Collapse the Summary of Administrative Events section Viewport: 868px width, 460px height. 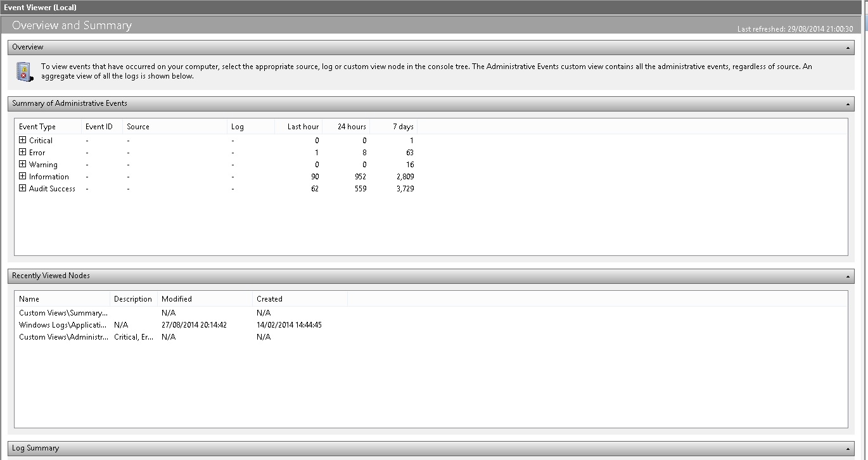(x=848, y=104)
